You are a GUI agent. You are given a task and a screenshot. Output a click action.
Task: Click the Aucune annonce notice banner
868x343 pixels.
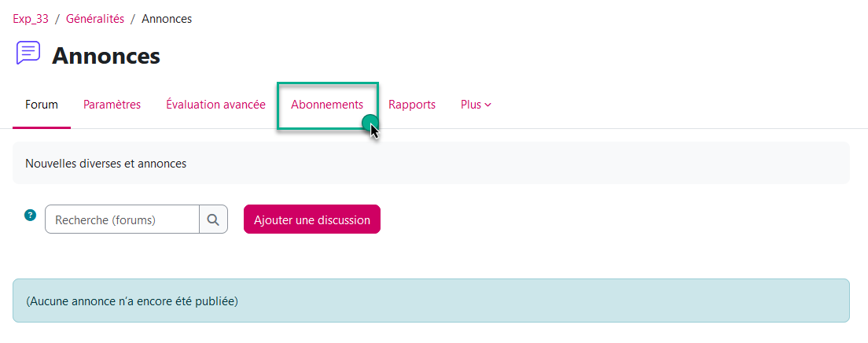431,301
